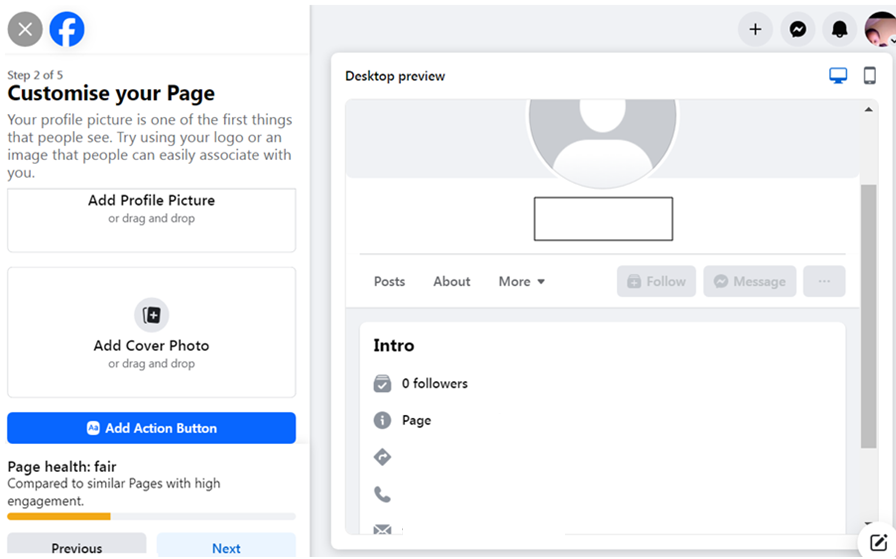Click the 'Customise your Page' heading
The width and height of the screenshot is (896, 559).
(x=111, y=93)
